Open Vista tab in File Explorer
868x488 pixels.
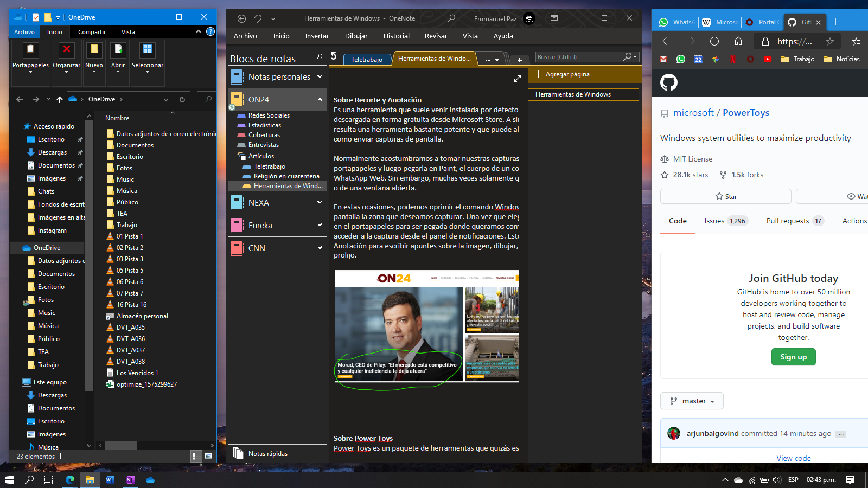128,32
